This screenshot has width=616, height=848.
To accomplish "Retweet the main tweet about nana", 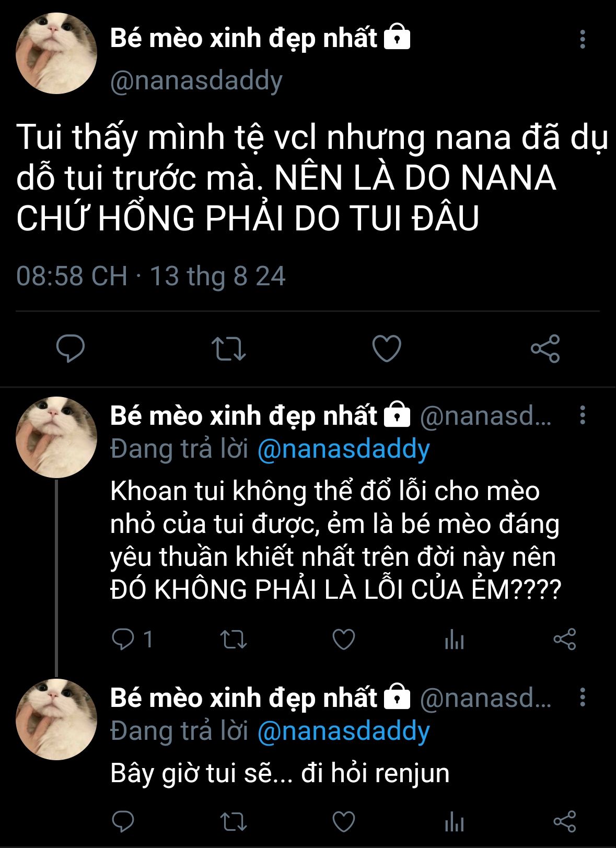I will (x=228, y=349).
